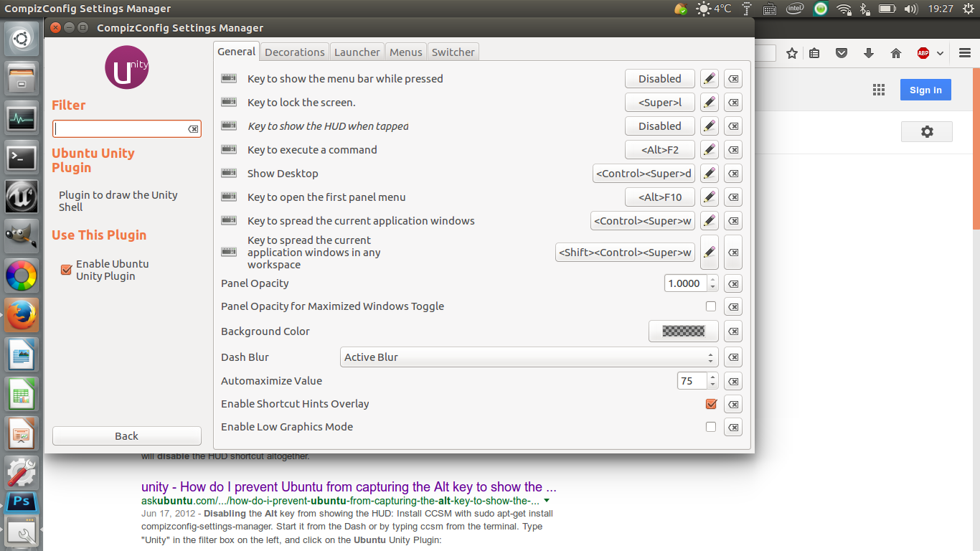Viewport: 980px width, 551px height.
Task: Reset Dash Blur to default
Action: [732, 357]
